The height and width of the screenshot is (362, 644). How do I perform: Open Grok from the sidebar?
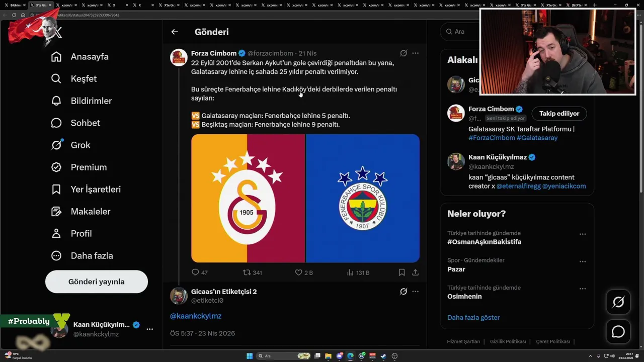tap(70, 145)
